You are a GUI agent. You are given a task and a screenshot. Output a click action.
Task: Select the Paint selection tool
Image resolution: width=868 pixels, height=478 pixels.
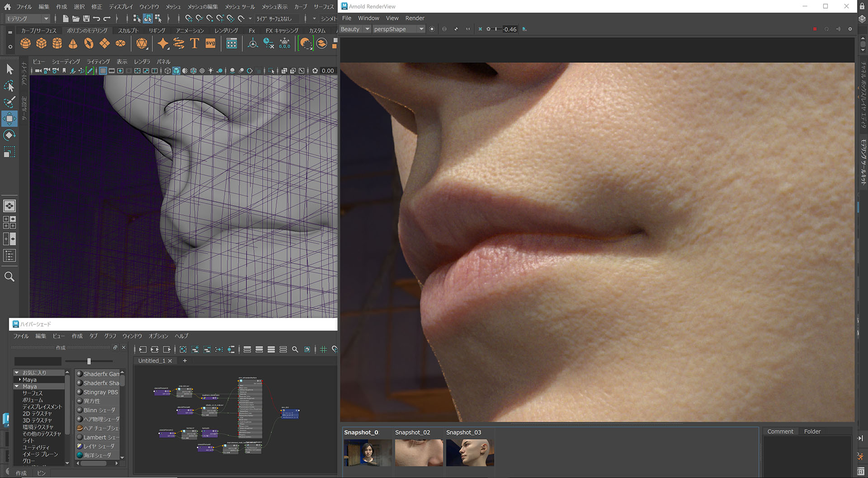[x=9, y=102]
